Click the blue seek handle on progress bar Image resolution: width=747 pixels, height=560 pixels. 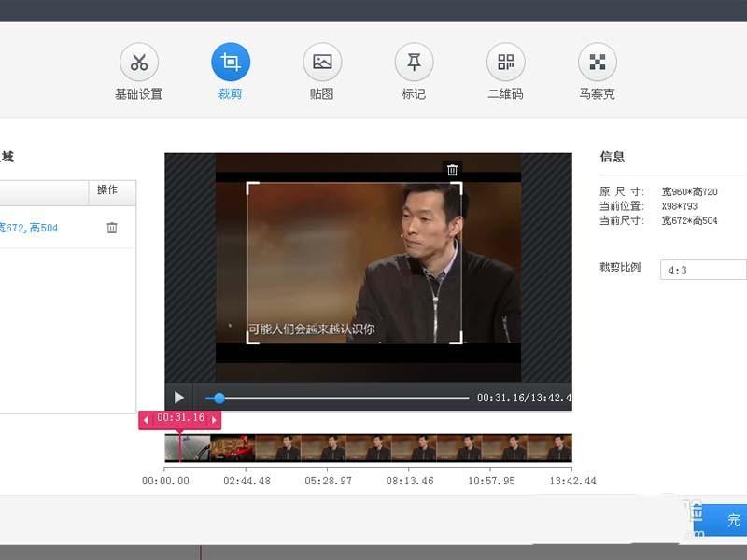coord(218,398)
